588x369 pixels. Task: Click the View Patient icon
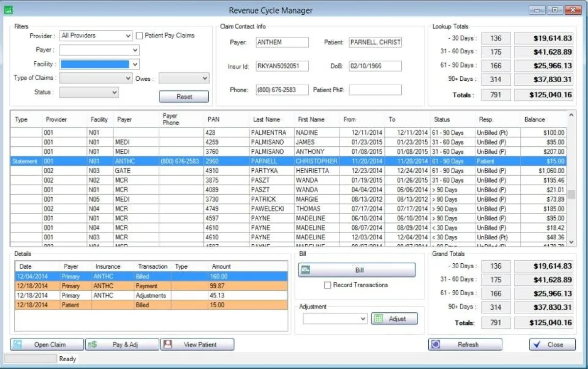168,345
